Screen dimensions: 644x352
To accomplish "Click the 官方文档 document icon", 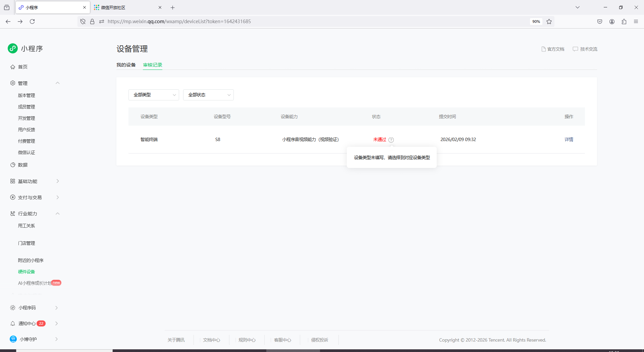I will click(543, 49).
